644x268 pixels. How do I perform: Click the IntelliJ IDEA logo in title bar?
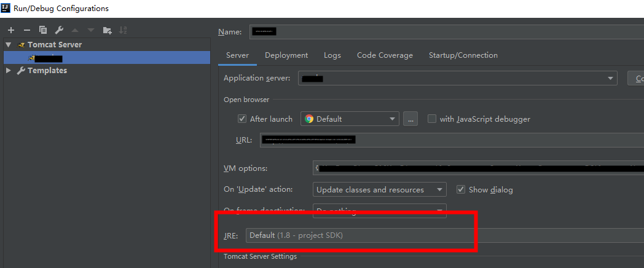(6, 8)
